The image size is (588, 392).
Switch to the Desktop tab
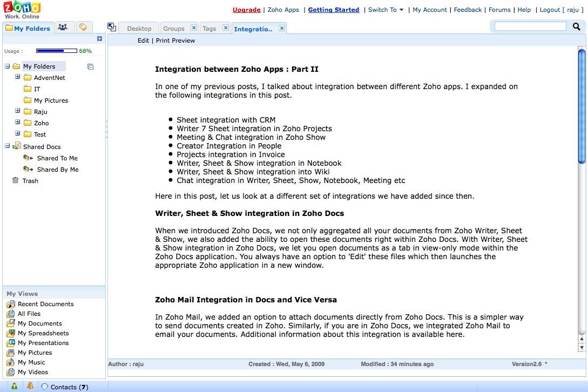139,29
